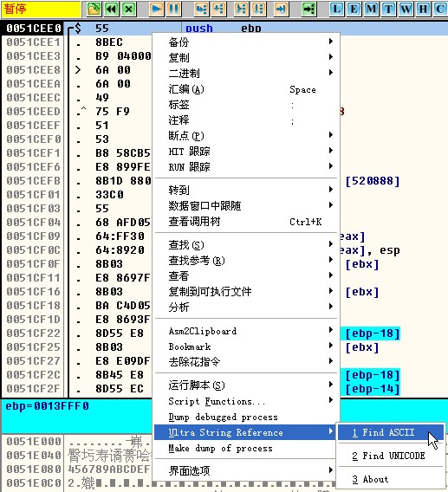Screen dimensions: 448x492
Task: Open the Log window with L button
Action: coord(336,9)
